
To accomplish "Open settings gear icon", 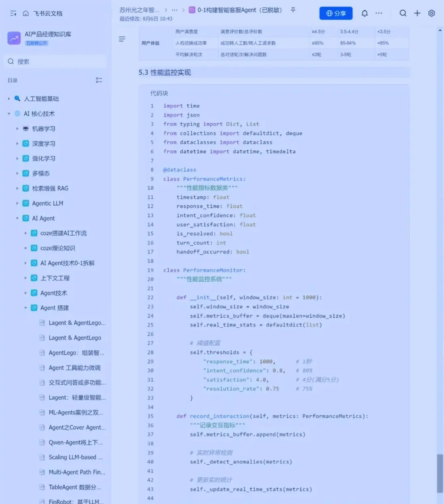I will click(x=431, y=13).
